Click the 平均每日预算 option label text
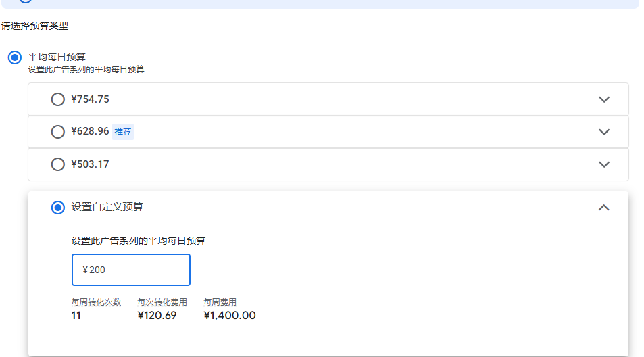644x357 pixels. pos(57,57)
